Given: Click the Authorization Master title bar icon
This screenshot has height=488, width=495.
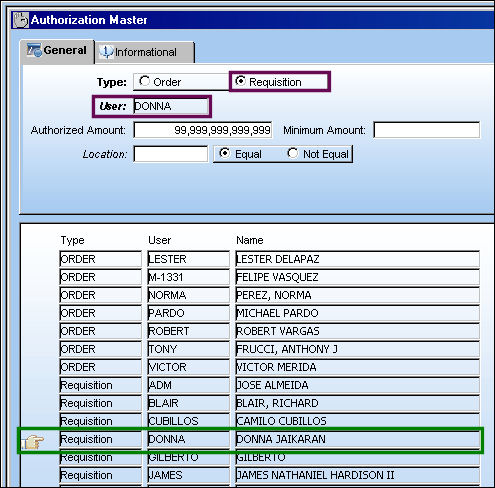Looking at the screenshot, I should click(x=20, y=20).
